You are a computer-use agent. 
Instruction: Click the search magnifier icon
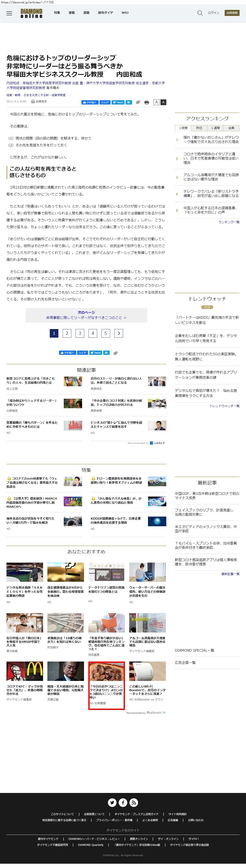click(200, 13)
